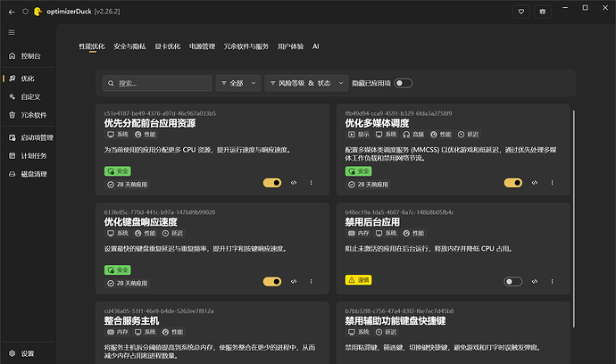Click 内存 tag on 禁用后台应用
Viewport: 616px width, 364px height.
[358, 233]
